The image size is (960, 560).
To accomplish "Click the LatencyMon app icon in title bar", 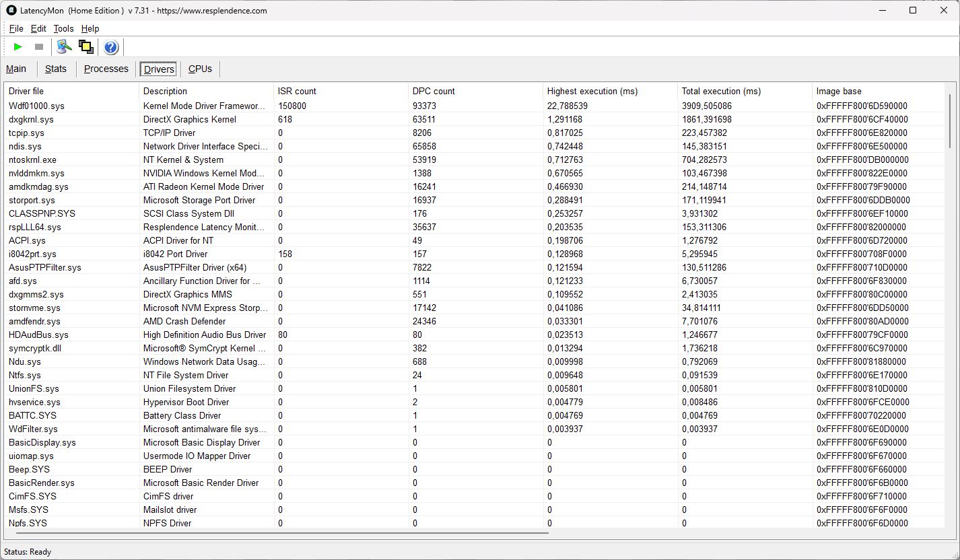I will coord(11,10).
